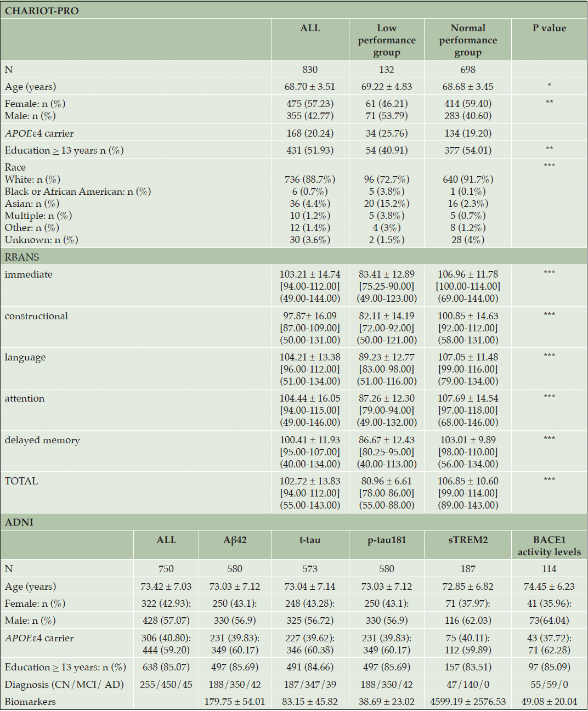This screenshot has height=711, width=588.
Task: Click the Normal performance group column header
Action: [468, 40]
